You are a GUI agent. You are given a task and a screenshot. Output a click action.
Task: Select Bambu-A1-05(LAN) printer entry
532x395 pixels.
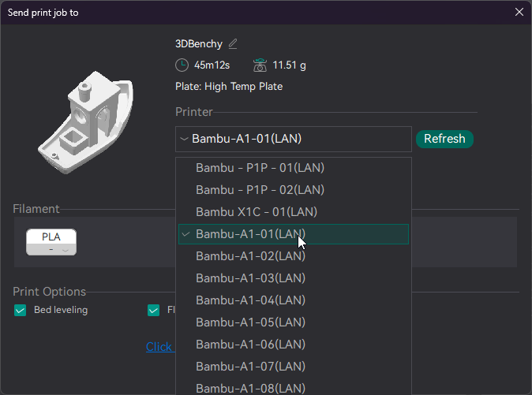(294, 322)
